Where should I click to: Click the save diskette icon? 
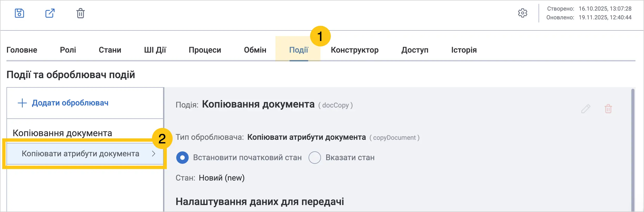click(x=19, y=13)
